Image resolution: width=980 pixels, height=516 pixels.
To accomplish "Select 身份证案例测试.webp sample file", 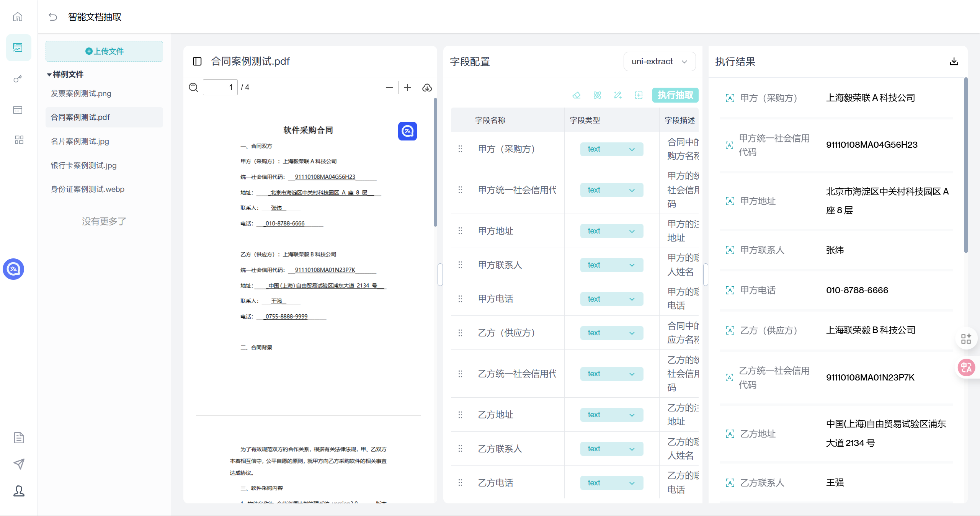I will point(88,189).
